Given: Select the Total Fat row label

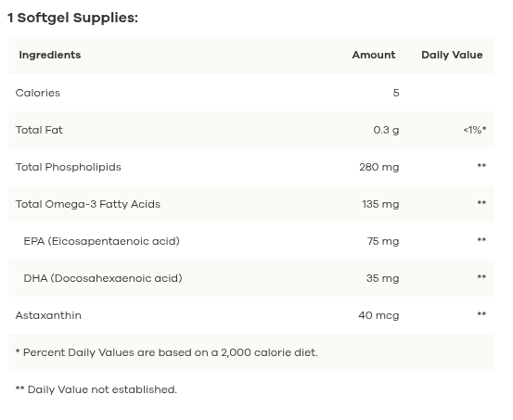Looking at the screenshot, I should pos(39,130).
